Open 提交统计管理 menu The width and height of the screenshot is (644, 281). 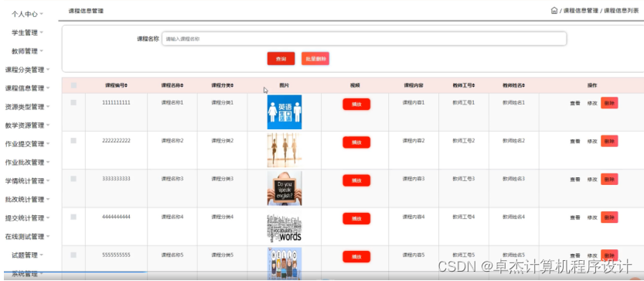(x=27, y=218)
